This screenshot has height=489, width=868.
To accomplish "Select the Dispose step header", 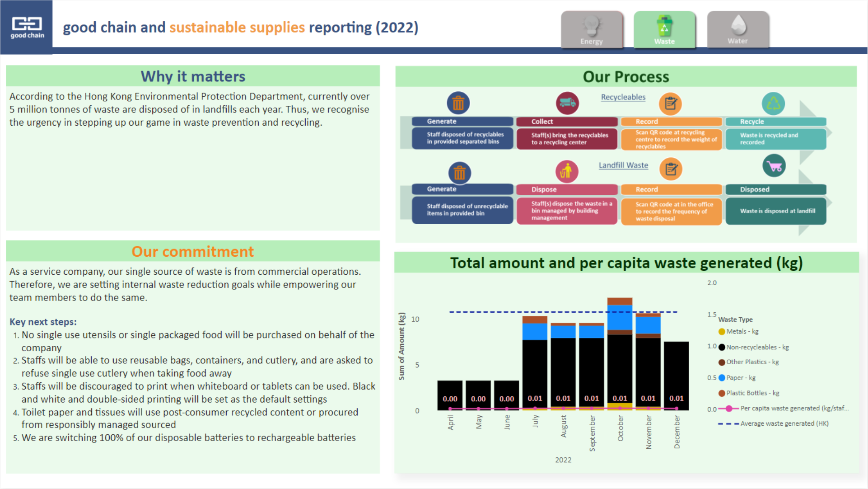I will tap(567, 189).
